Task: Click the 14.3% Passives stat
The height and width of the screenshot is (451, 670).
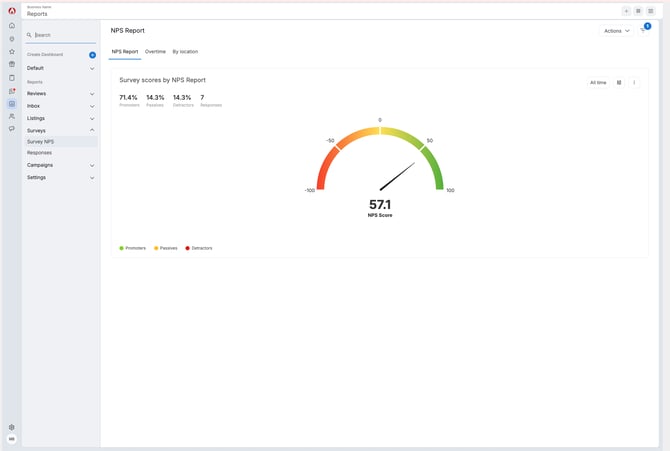Action: coord(155,100)
